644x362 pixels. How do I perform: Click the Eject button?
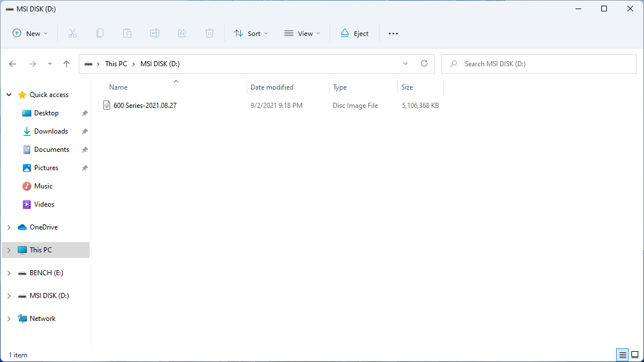(355, 33)
